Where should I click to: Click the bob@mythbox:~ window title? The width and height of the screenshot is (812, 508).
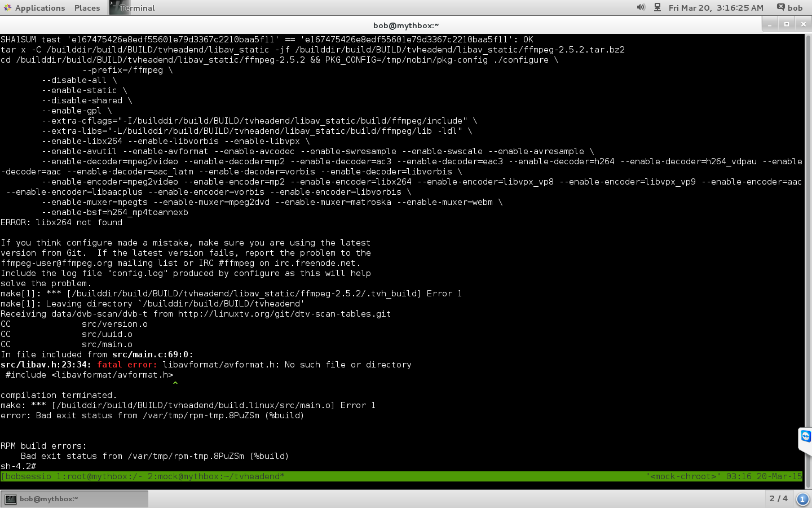click(x=406, y=25)
